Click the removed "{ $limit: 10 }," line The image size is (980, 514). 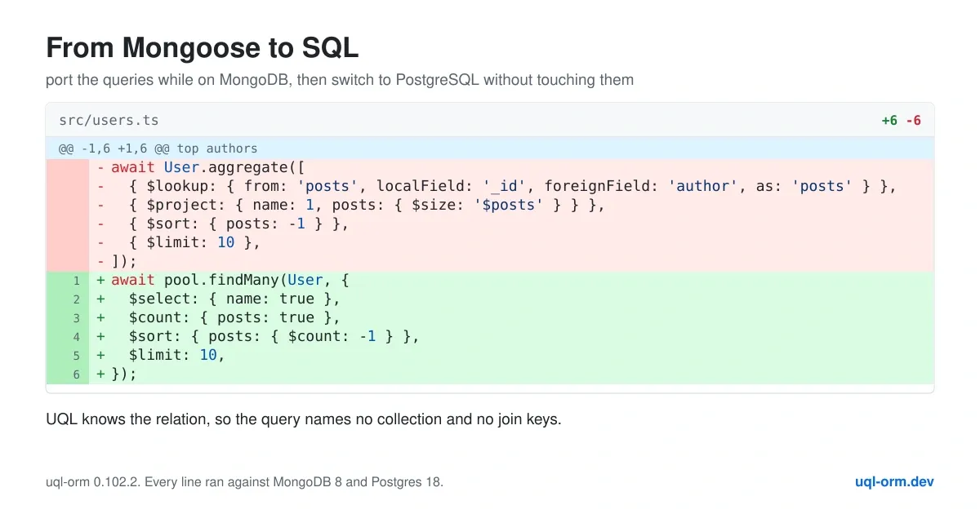point(490,242)
